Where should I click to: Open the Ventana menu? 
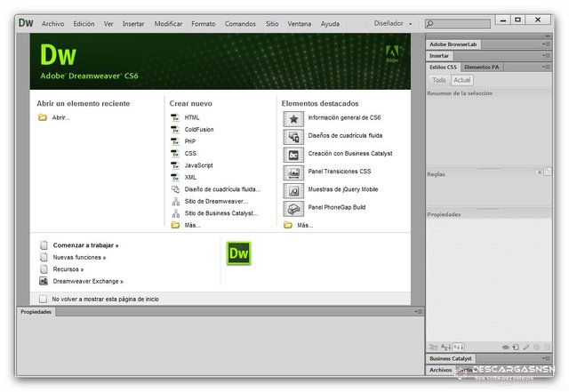(300, 24)
